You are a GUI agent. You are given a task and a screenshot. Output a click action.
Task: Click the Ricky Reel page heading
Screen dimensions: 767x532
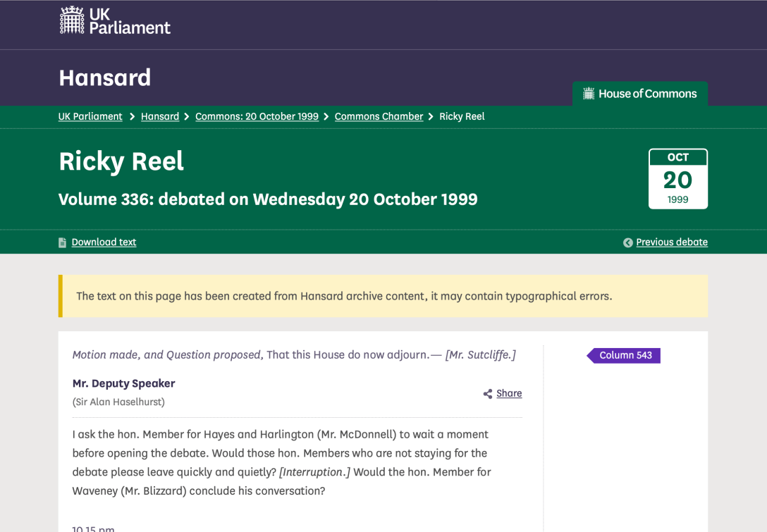[x=121, y=161]
